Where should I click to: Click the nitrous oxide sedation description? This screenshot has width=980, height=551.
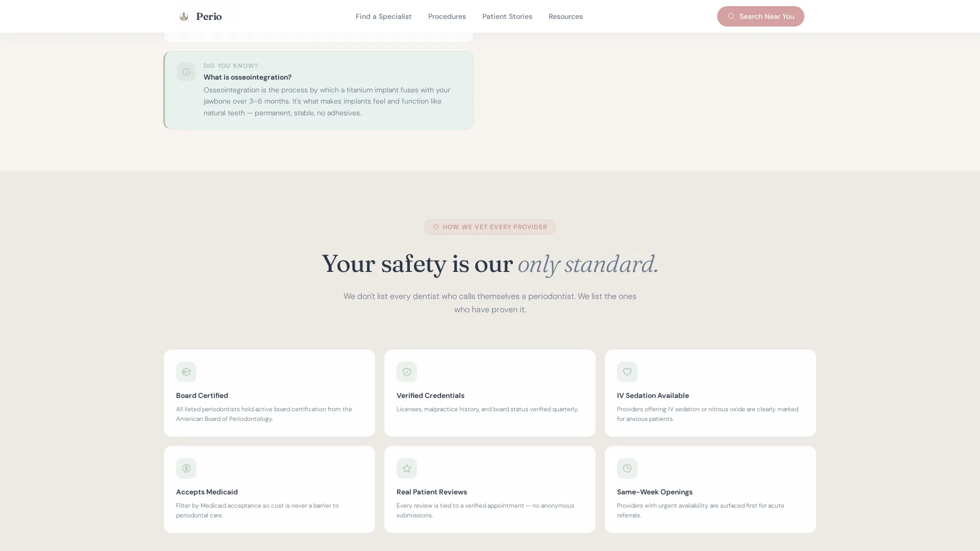coord(707,414)
